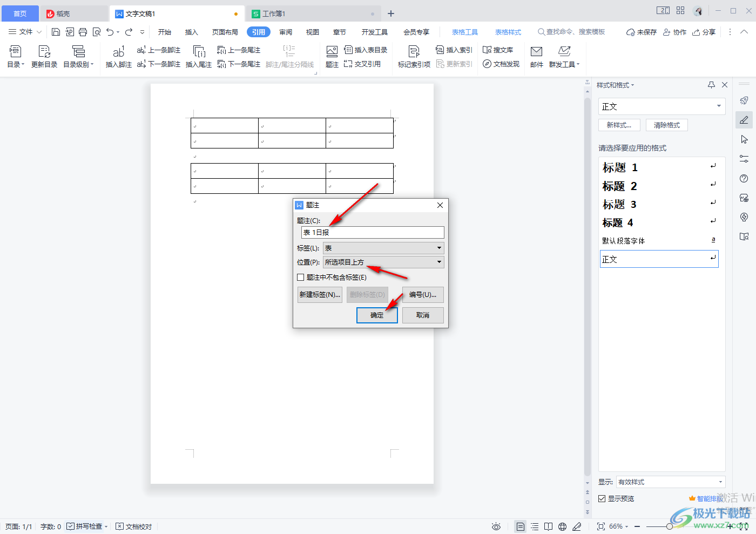Open the 标签 dropdown in caption dialog

pos(383,248)
